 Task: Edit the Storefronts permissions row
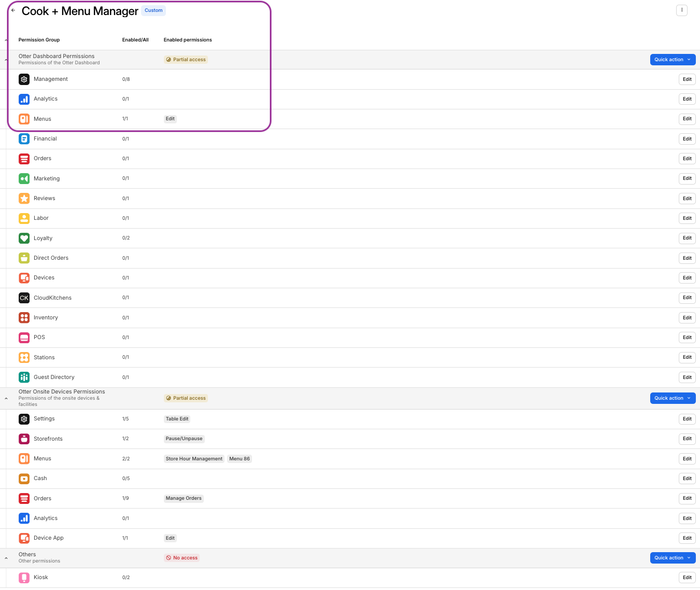pos(687,439)
